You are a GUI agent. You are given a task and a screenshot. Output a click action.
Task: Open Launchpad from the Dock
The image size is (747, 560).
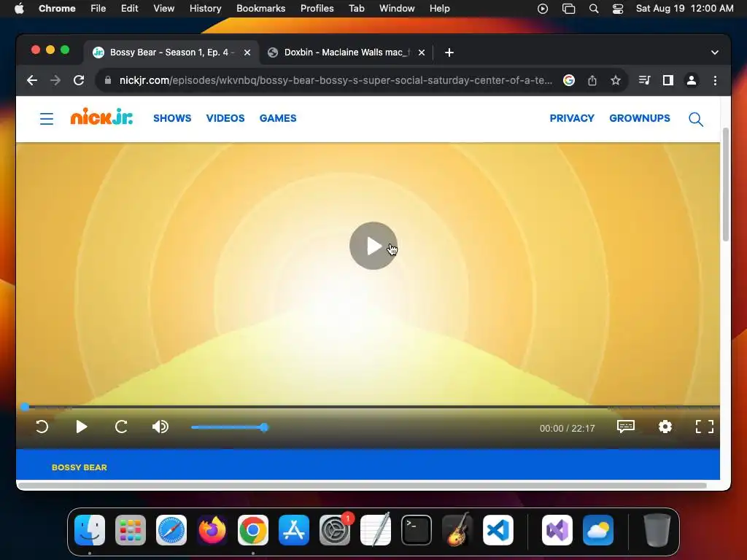pos(131,530)
